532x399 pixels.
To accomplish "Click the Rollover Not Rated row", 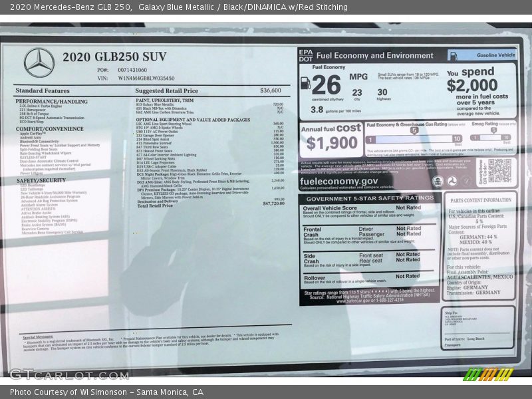I will pyautogui.click(x=362, y=277).
